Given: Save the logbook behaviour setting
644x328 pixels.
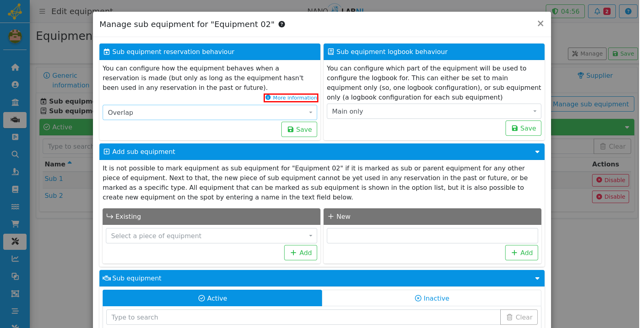Looking at the screenshot, I should 523,128.
